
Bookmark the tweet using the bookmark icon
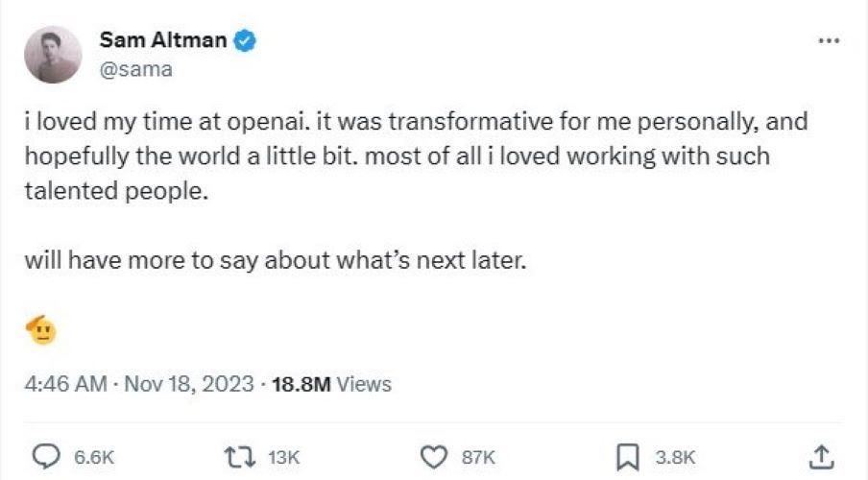[628, 457]
